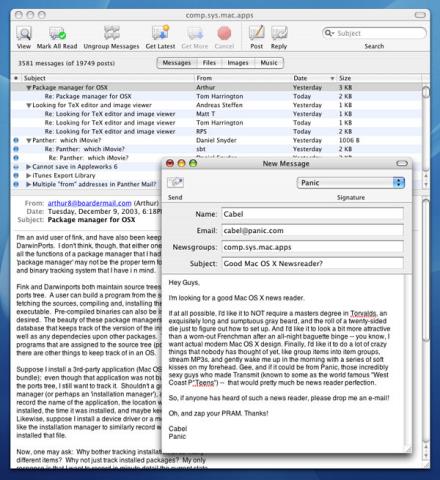Click unread dot beside Cannot save in Appleworks
Image resolution: width=440 pixels, height=480 pixels.
(x=16, y=167)
